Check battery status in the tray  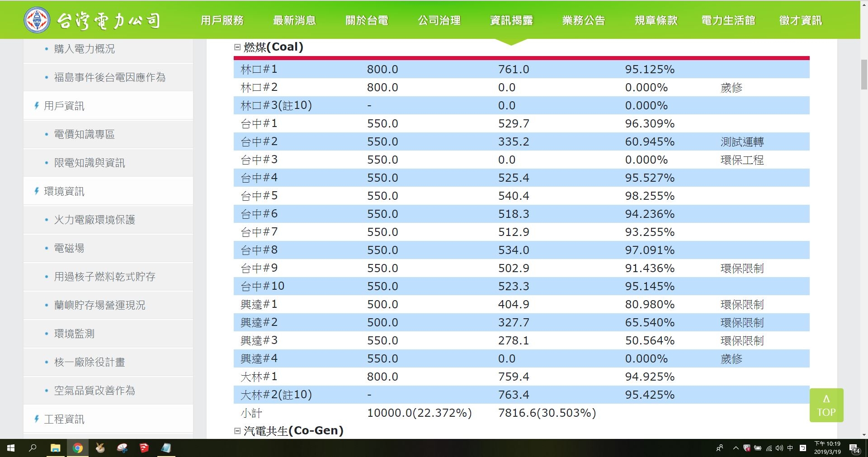pyautogui.click(x=758, y=448)
